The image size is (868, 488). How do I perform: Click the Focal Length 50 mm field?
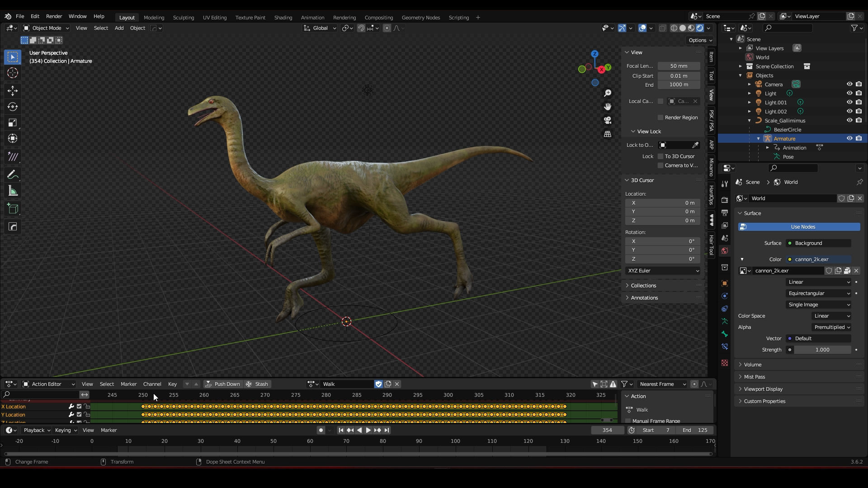pyautogui.click(x=679, y=66)
